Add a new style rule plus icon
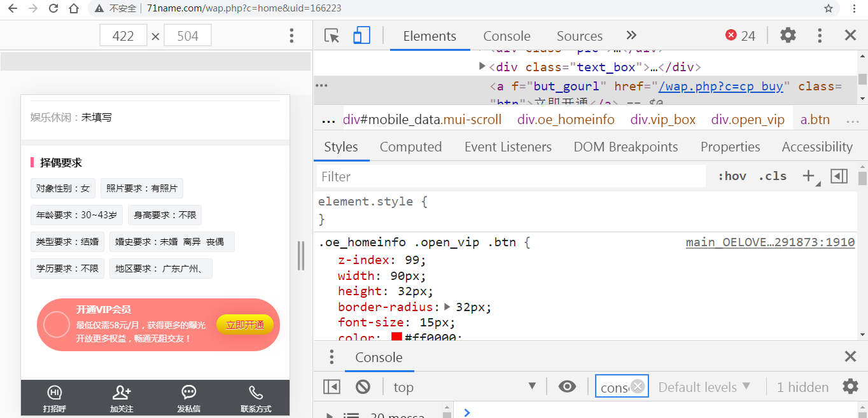 point(809,176)
